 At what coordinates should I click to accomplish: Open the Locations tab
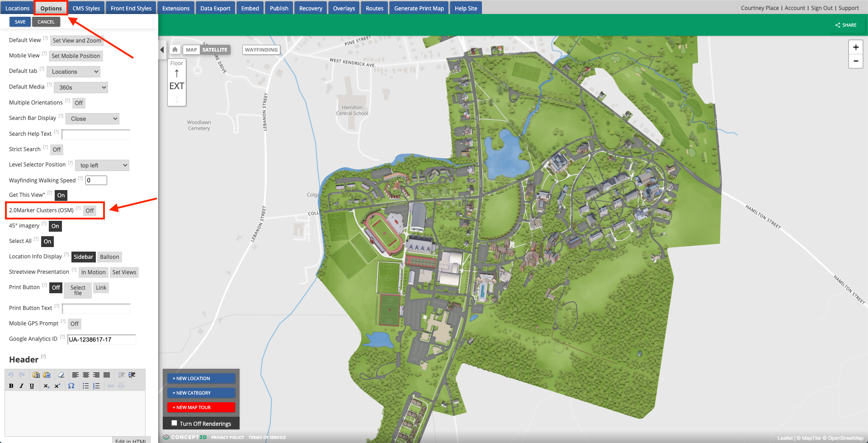17,8
